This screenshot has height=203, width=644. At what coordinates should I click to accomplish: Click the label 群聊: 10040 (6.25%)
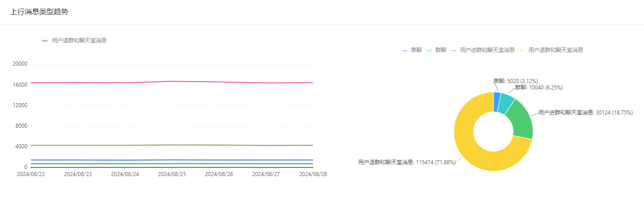539,88
